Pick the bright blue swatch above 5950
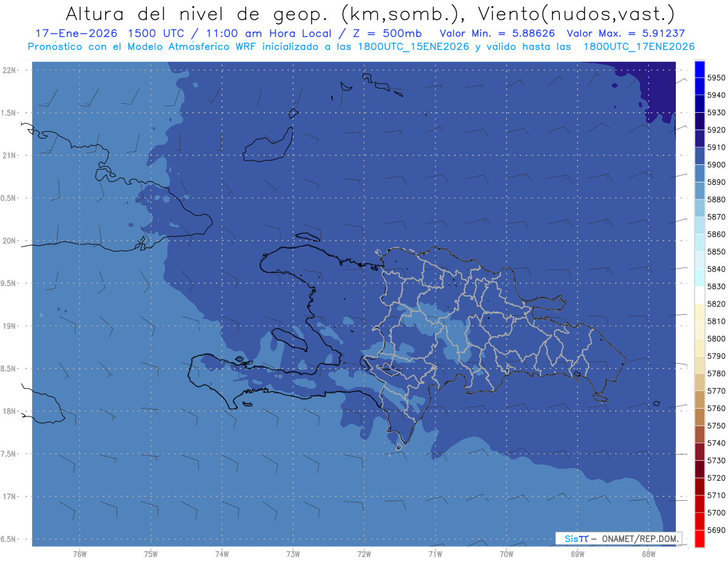Screen dimensions: 728x562 699,69
